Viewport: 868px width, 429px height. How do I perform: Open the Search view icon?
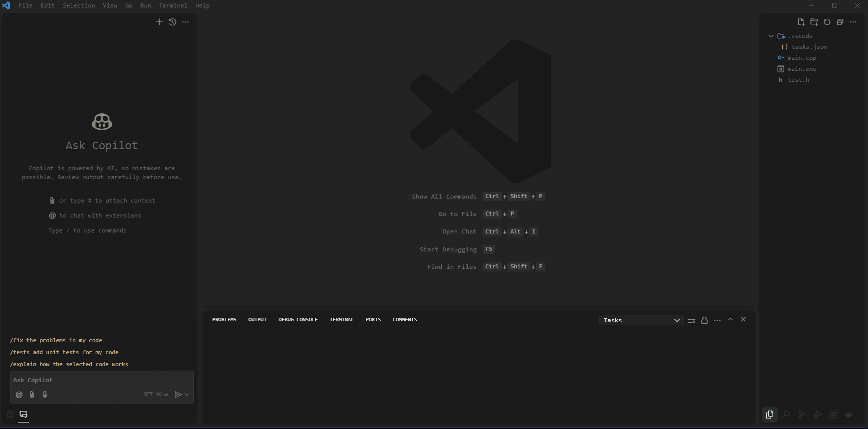pos(786,415)
